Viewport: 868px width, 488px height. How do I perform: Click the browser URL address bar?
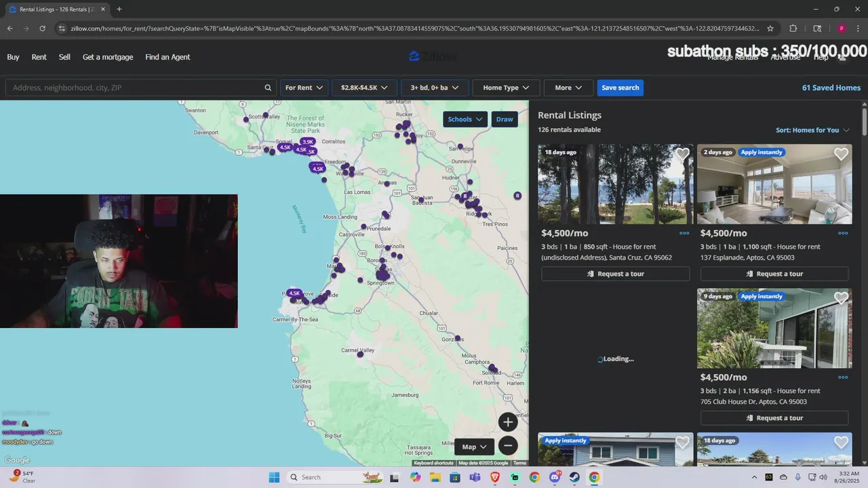(x=414, y=28)
